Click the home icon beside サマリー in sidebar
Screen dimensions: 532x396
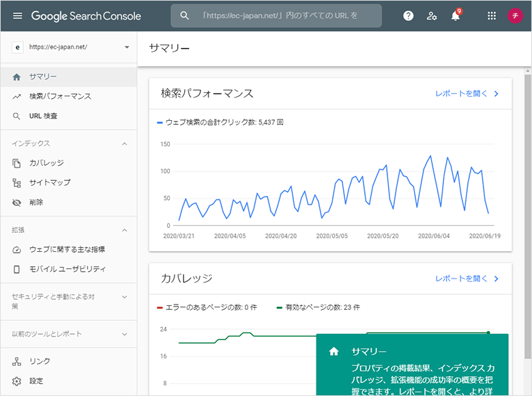coord(16,77)
